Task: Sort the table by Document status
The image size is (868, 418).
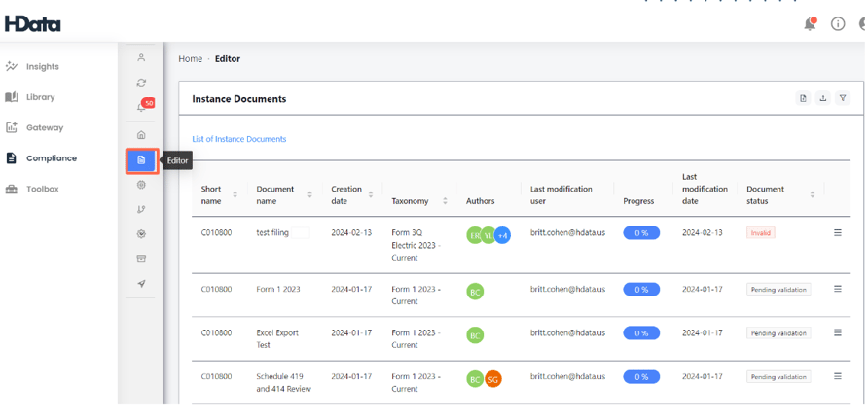Action: coord(813,195)
